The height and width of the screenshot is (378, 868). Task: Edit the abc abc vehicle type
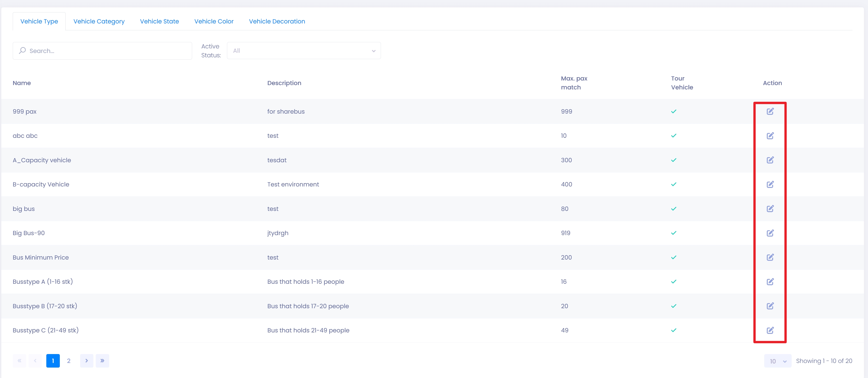coord(770,136)
